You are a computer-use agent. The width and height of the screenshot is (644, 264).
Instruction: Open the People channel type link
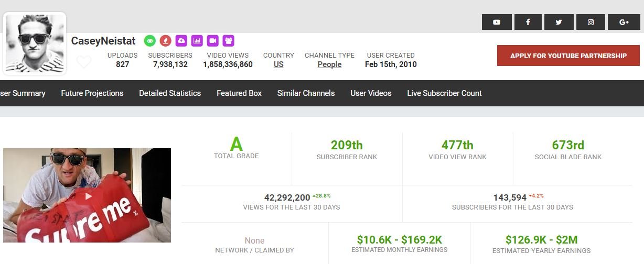pyautogui.click(x=329, y=64)
